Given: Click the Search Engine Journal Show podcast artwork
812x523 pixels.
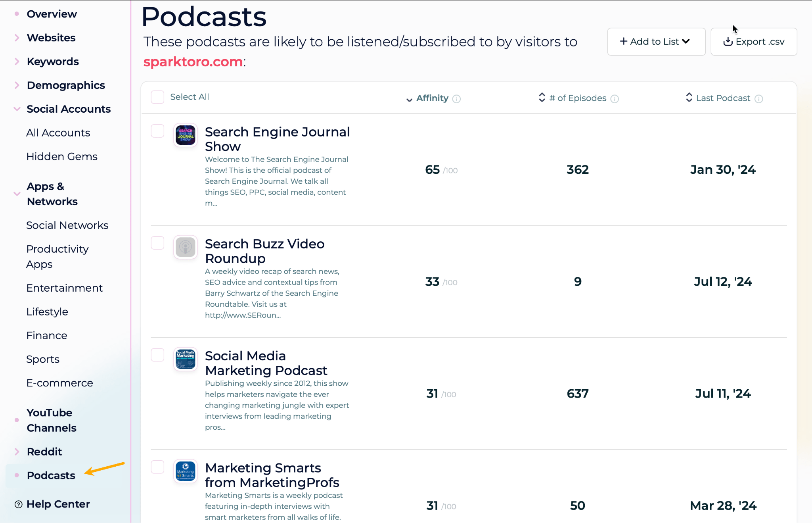Looking at the screenshot, I should pos(185,135).
